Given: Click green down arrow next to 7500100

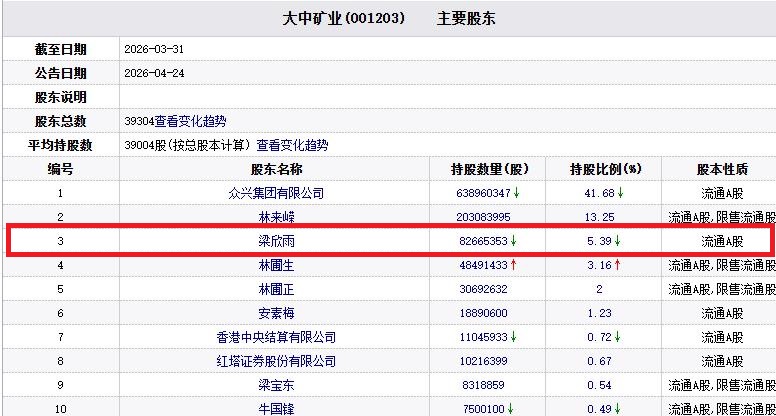Looking at the screenshot, I should [510, 409].
